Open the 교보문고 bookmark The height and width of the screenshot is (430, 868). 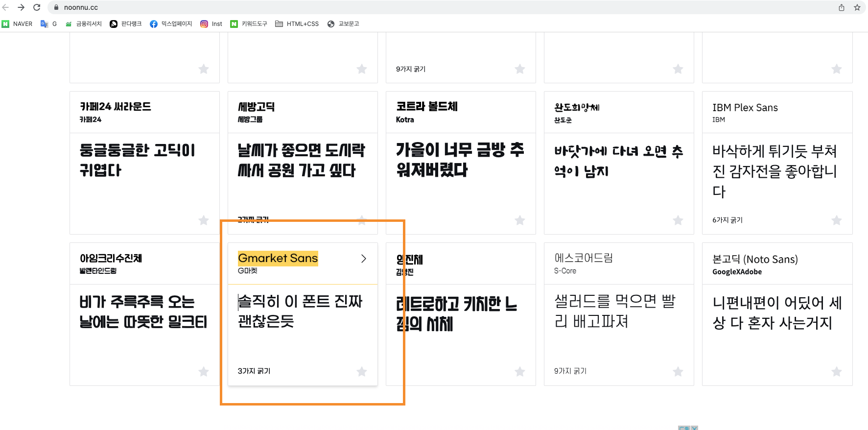click(343, 24)
